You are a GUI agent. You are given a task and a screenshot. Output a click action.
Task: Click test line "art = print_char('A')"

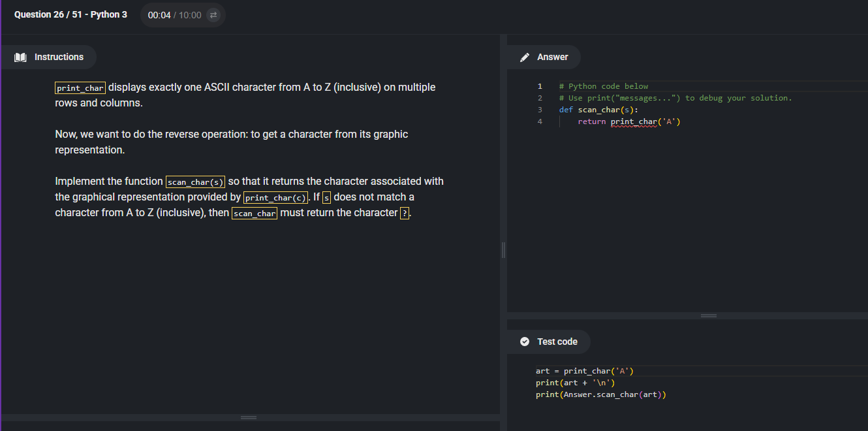(585, 371)
